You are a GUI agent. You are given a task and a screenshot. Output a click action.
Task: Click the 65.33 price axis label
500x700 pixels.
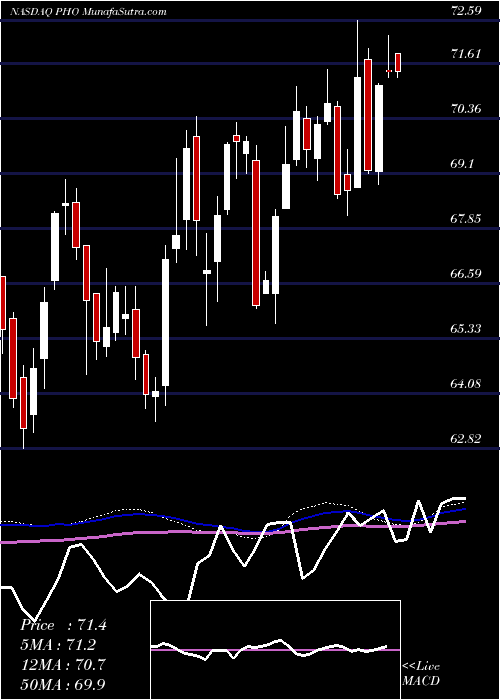[466, 329]
